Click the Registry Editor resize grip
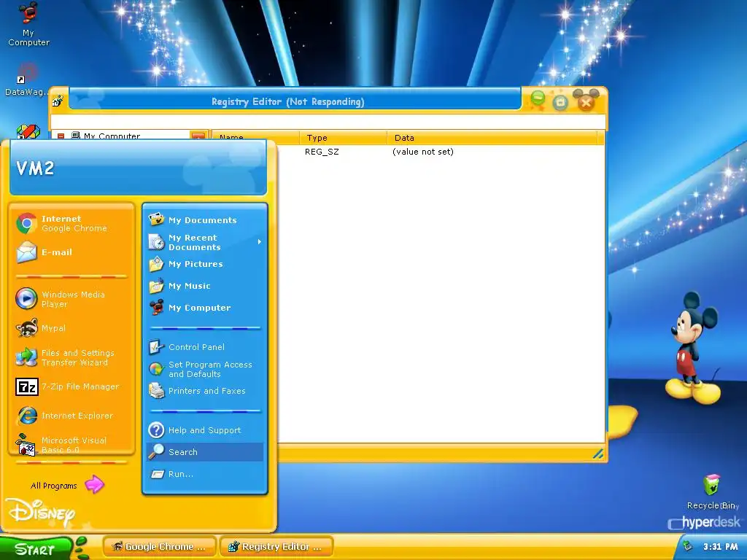This screenshot has height=560, width=747. (598, 454)
